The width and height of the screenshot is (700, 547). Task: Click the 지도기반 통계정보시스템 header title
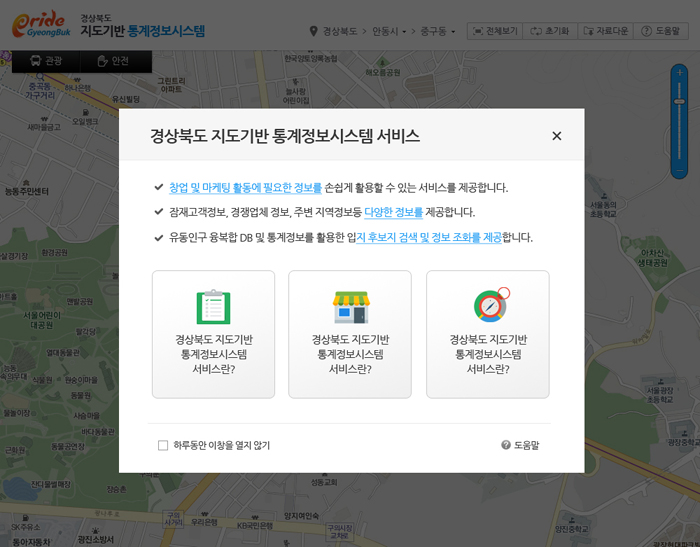[x=142, y=31]
